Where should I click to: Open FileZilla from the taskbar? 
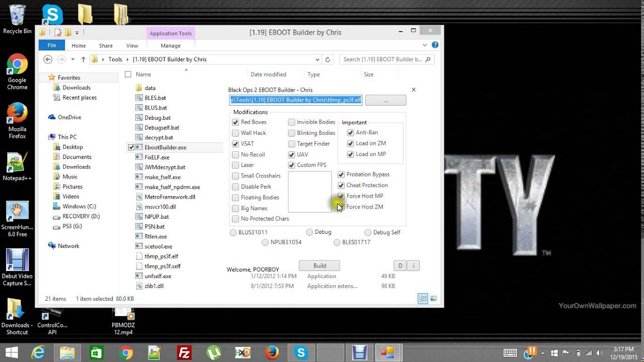[185, 352]
